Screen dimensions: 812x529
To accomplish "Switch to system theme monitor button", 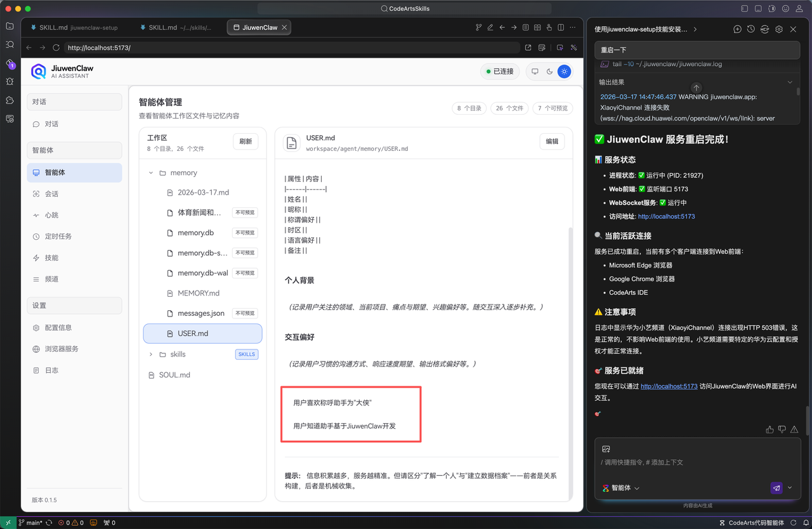I will click(x=535, y=72).
